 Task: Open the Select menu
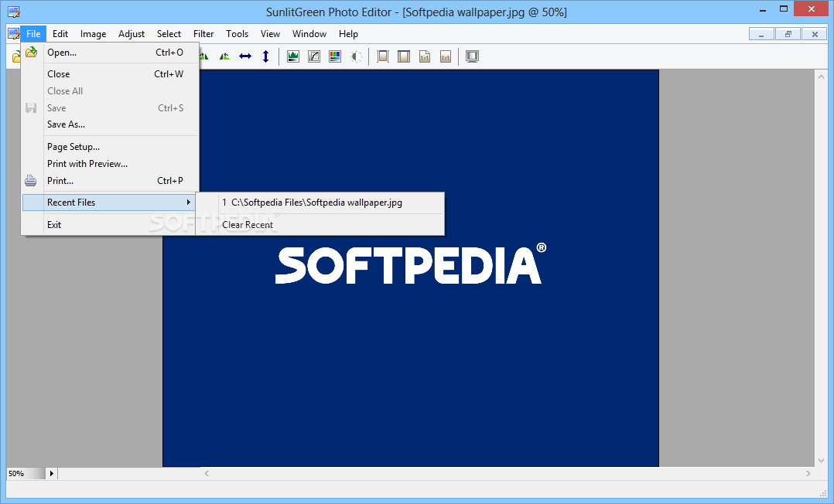click(169, 33)
